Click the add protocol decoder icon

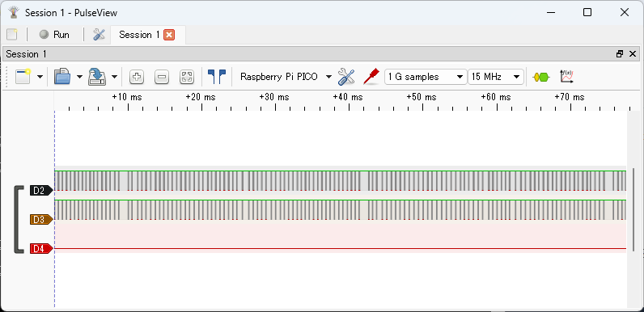[x=541, y=77]
